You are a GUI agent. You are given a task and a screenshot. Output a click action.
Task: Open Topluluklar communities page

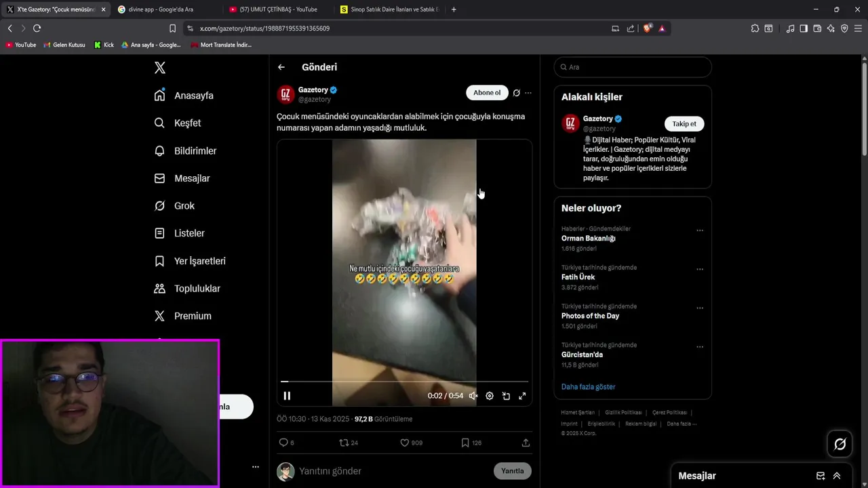coord(187,288)
